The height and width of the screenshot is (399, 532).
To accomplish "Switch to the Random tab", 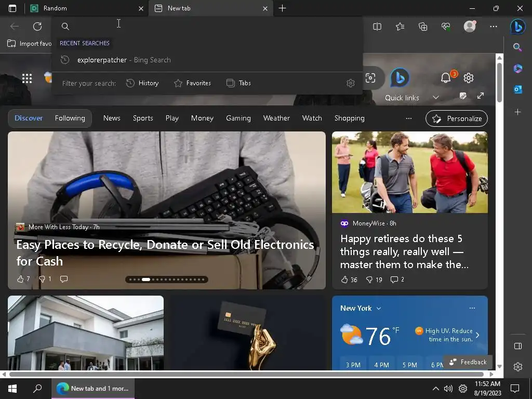I will (87, 8).
